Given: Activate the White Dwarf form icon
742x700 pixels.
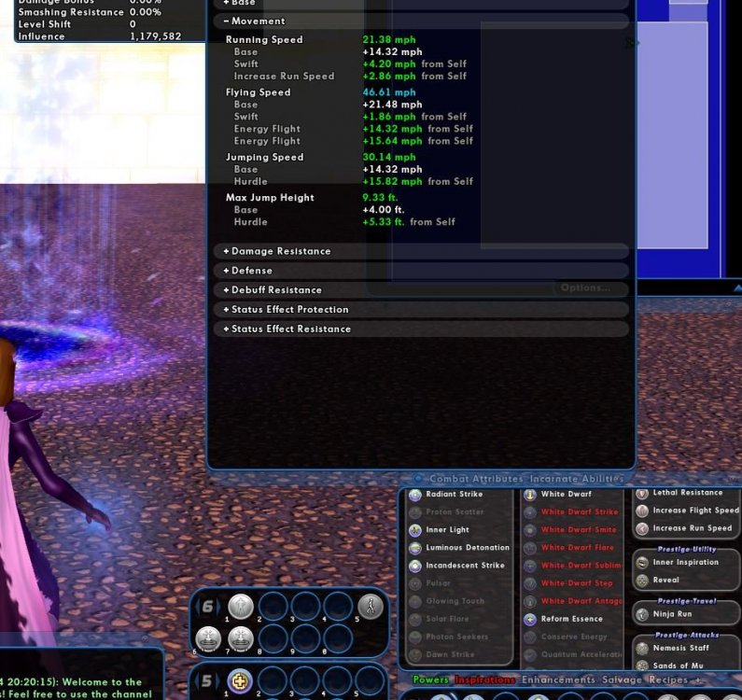Looking at the screenshot, I should [x=530, y=495].
